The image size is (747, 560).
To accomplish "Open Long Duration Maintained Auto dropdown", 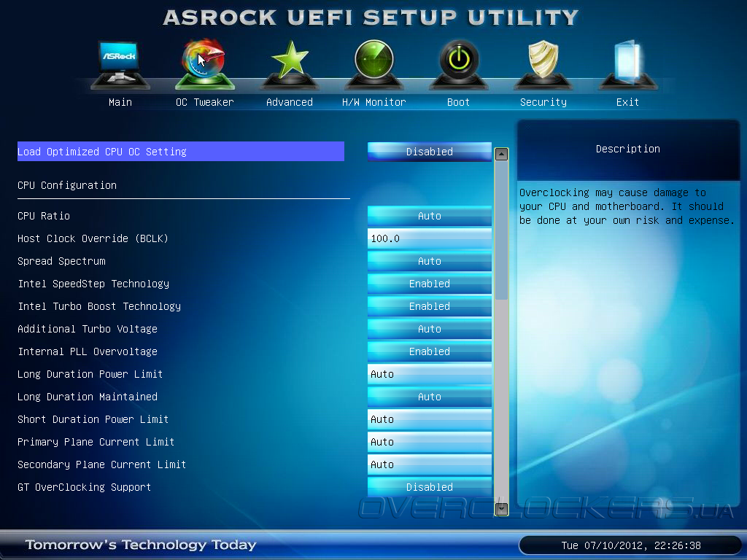I will click(x=429, y=397).
